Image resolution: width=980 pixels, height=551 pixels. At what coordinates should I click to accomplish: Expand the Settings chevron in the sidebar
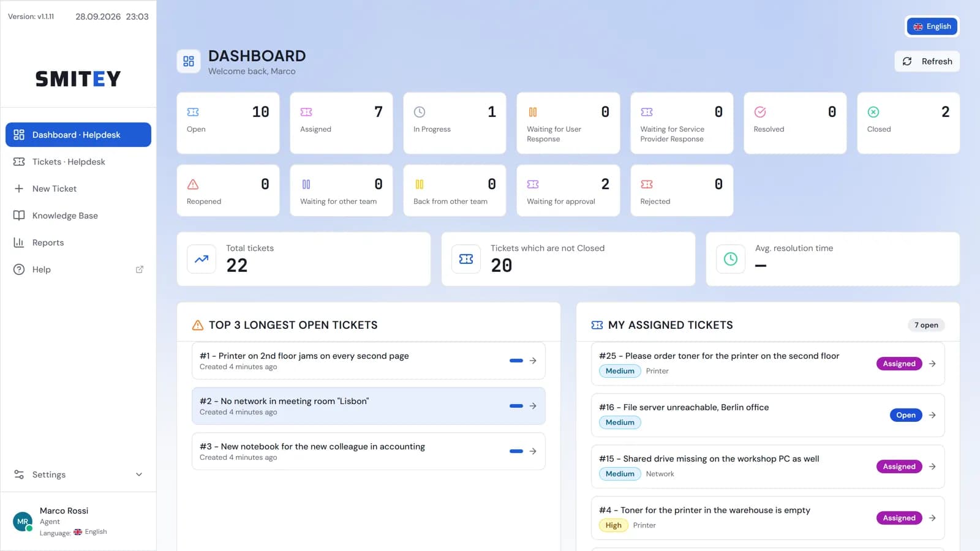(x=139, y=474)
